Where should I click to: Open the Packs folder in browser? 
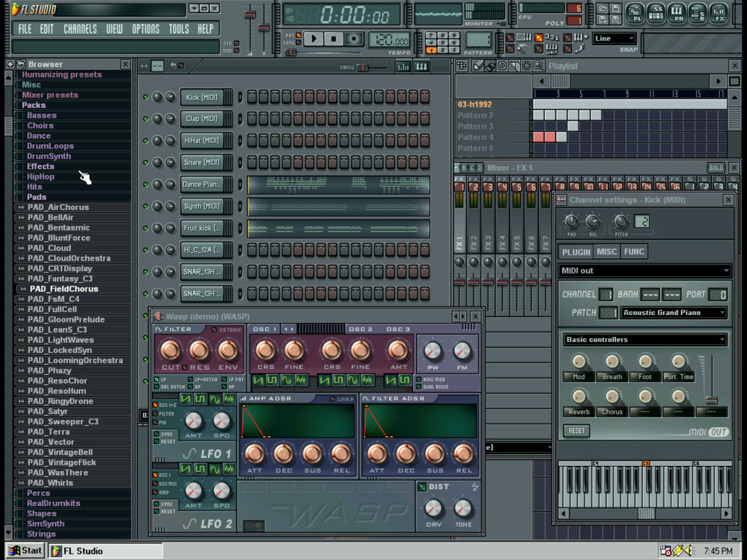point(34,105)
